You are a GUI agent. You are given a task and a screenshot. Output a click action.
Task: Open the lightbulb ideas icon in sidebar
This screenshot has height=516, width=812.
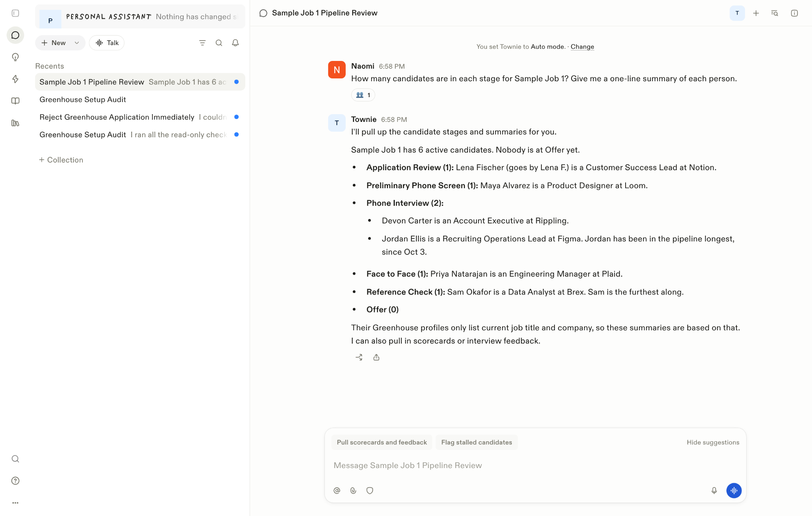tap(15, 57)
